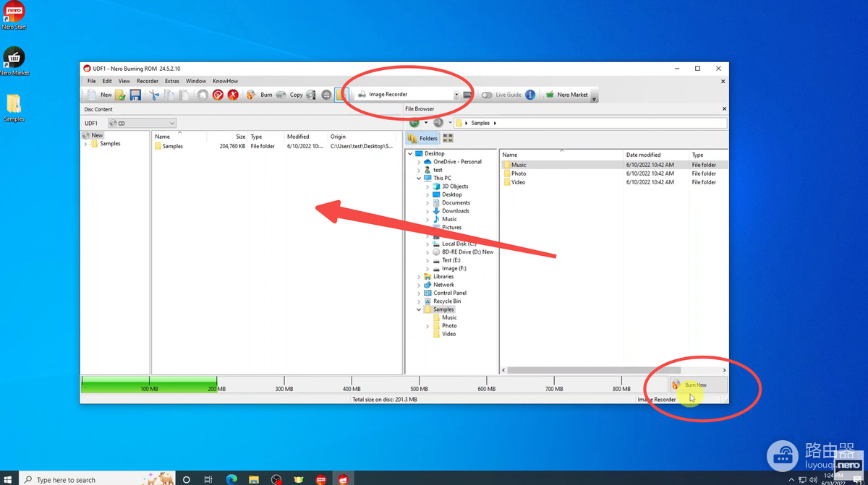Screen dimensions: 868x485
Task: Sort File Browser by Date modified
Action: pyautogui.click(x=657, y=155)
